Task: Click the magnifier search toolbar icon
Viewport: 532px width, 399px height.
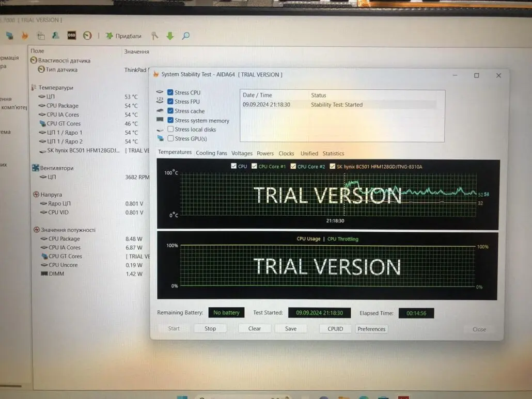Action: (x=186, y=36)
